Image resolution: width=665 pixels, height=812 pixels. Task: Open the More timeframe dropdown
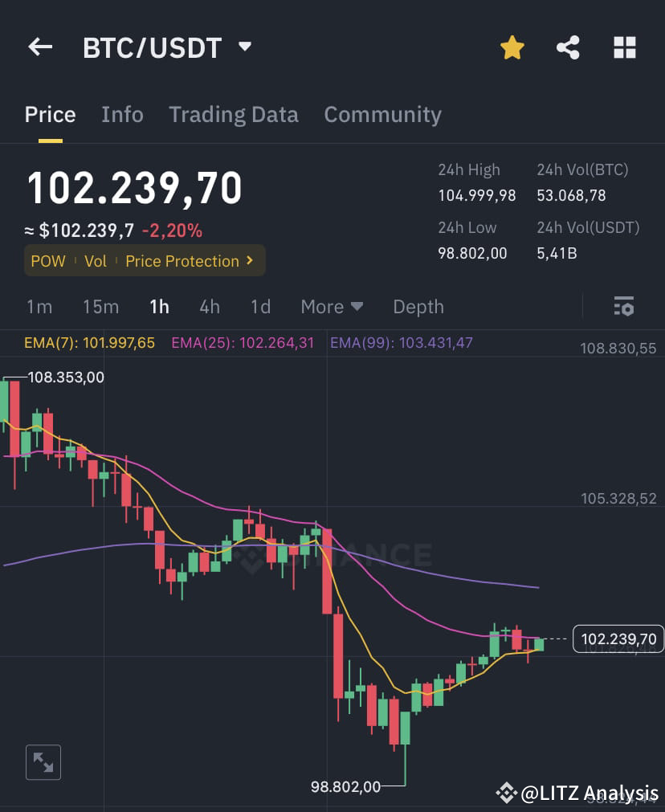332,306
